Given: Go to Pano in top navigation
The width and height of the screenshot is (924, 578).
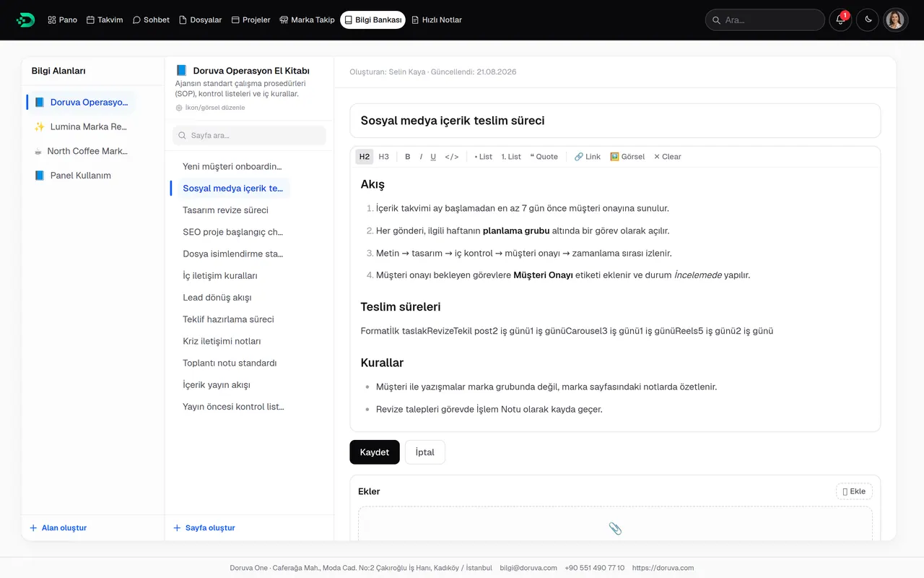Looking at the screenshot, I should click(x=62, y=20).
